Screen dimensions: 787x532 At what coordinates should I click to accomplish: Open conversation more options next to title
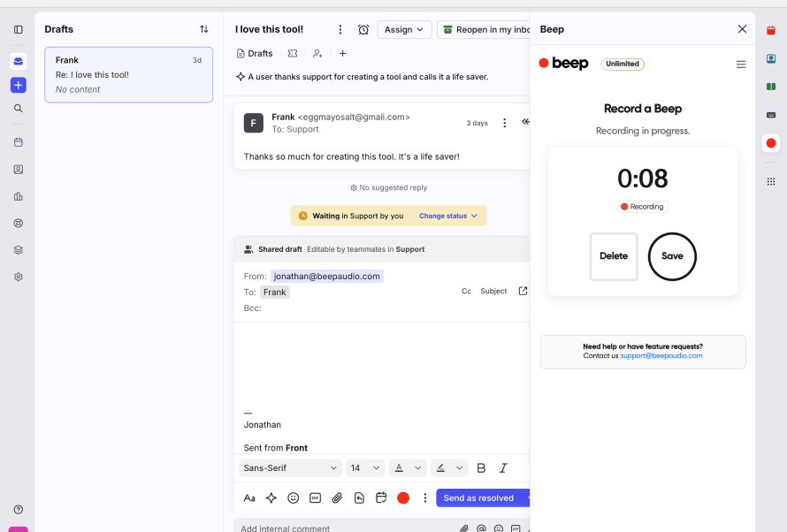click(x=340, y=29)
